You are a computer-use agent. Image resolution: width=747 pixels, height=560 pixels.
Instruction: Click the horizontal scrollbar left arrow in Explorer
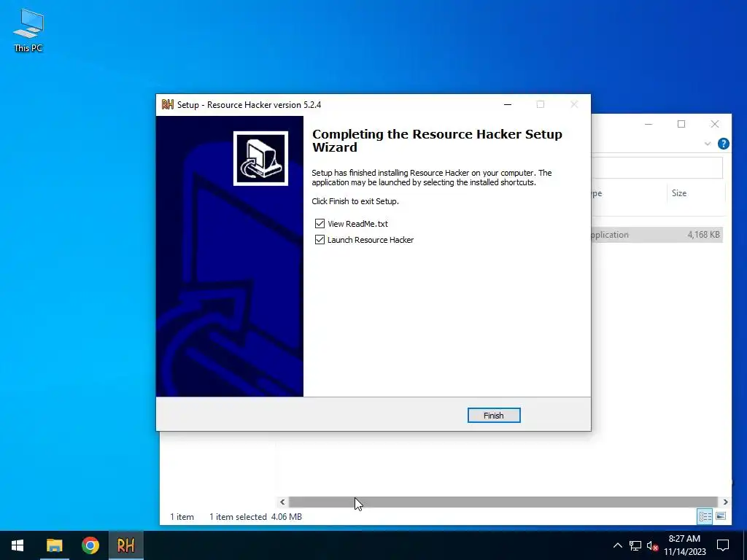[x=282, y=502]
